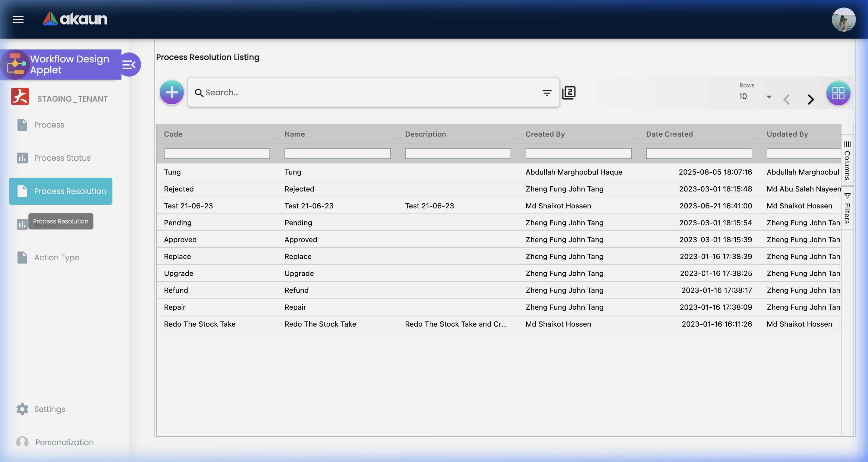The height and width of the screenshot is (462, 868).
Task: Toggle the Columns side panel
Action: coord(847,160)
